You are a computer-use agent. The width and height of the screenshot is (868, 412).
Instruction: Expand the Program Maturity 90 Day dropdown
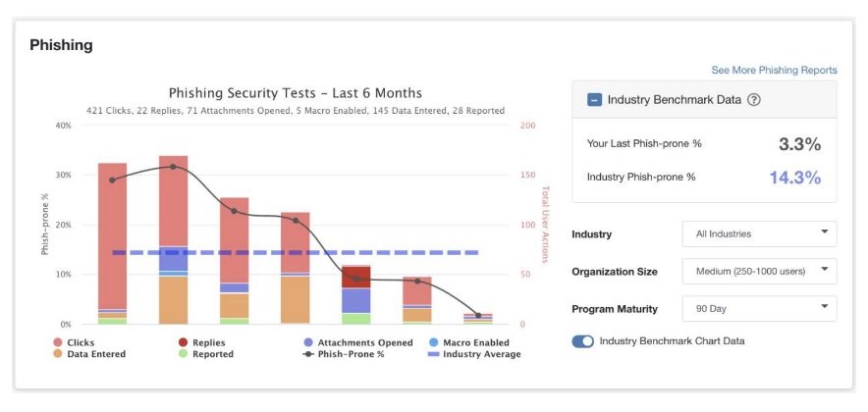[759, 308]
